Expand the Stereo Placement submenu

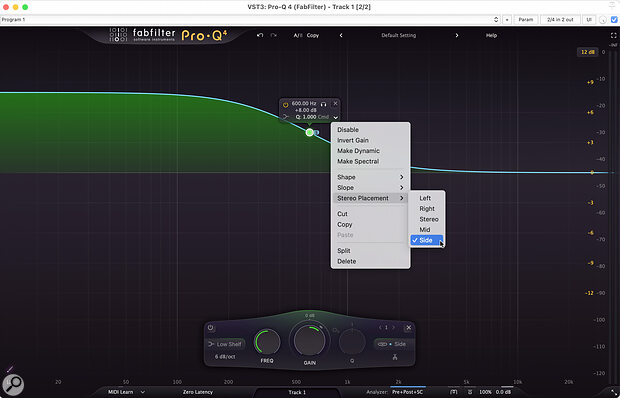click(370, 198)
